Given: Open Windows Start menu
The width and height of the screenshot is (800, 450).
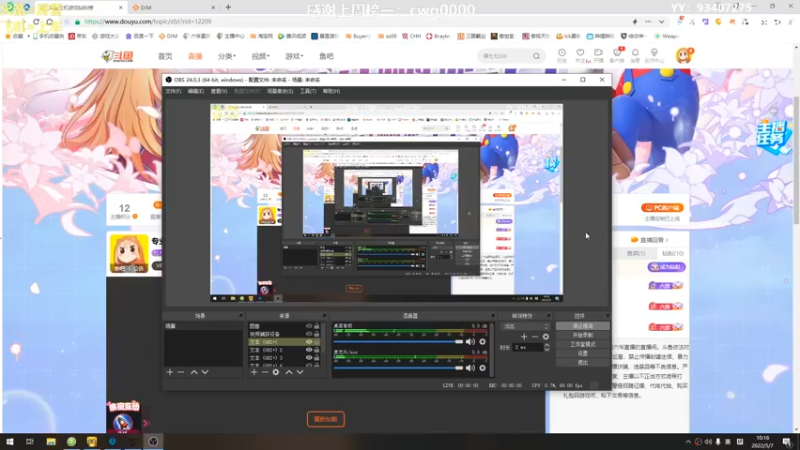Looking at the screenshot, I should coord(9,442).
